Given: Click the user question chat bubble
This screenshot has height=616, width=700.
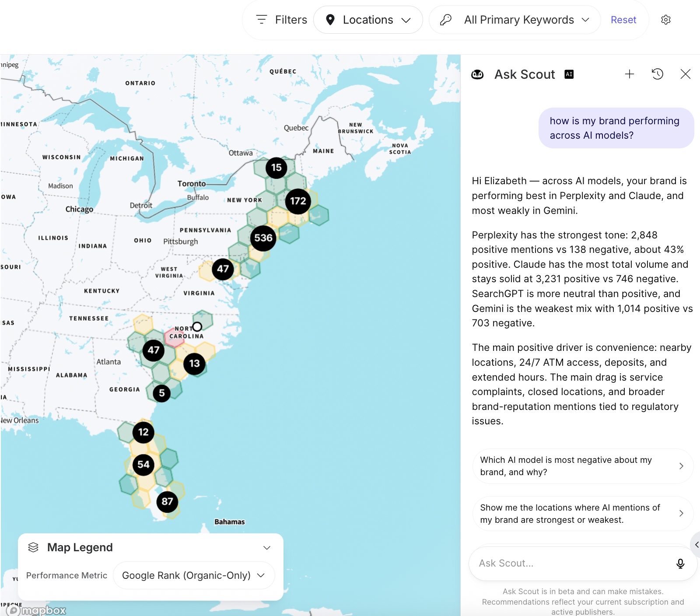Looking at the screenshot, I should (616, 128).
